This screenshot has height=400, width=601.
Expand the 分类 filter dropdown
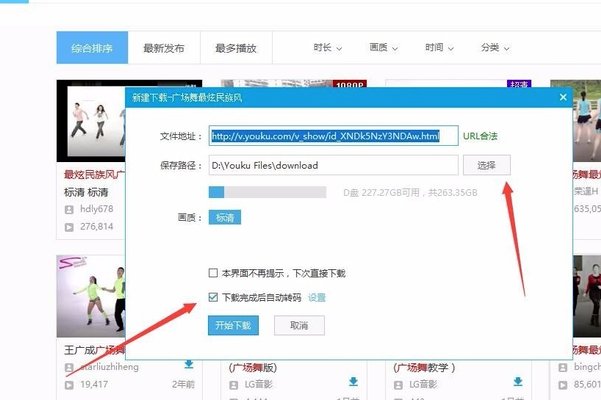pyautogui.click(x=496, y=48)
